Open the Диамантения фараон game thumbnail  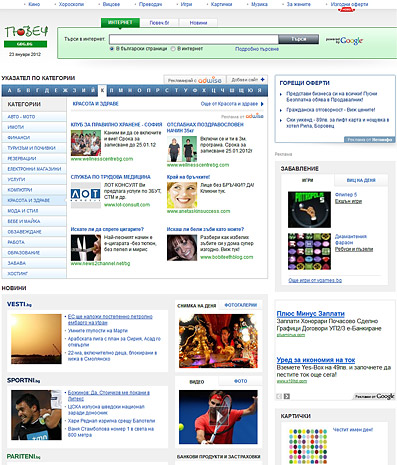pos(309,251)
